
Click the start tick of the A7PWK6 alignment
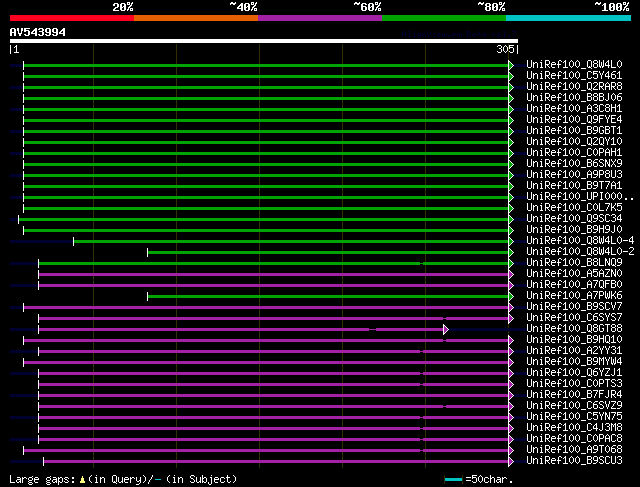point(147,296)
